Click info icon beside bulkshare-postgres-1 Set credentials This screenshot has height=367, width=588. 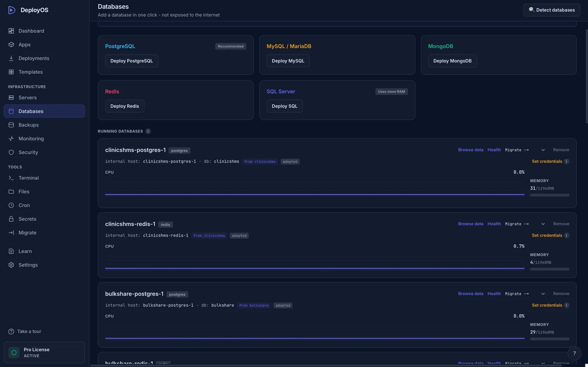pos(566,305)
